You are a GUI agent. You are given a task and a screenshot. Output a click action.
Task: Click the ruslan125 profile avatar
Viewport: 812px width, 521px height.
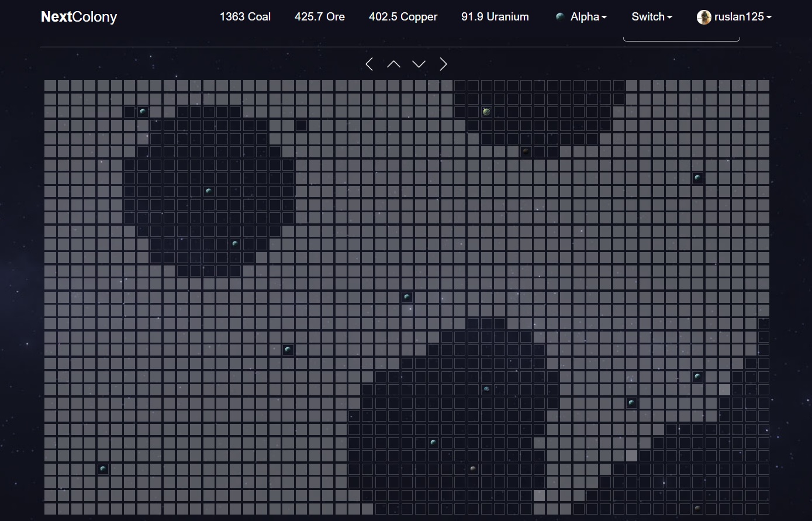point(704,17)
